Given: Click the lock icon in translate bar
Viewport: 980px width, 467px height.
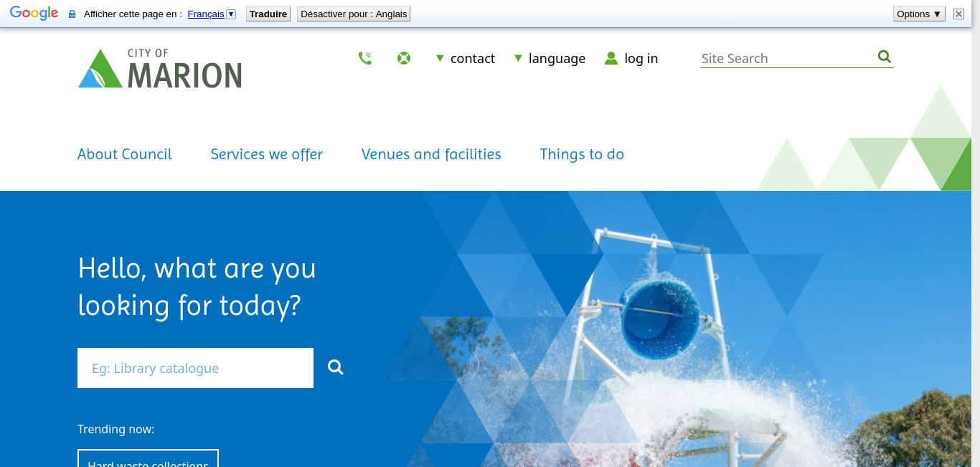Looking at the screenshot, I should (x=72, y=14).
